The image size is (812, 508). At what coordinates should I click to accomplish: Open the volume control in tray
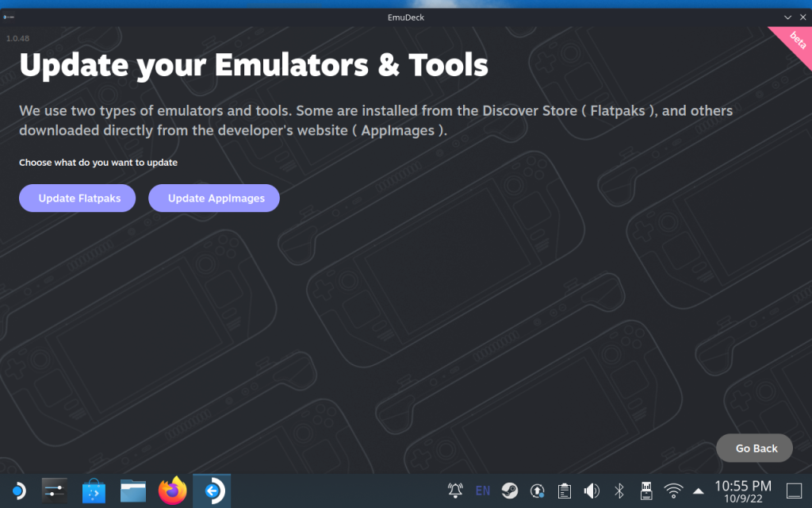(592, 491)
